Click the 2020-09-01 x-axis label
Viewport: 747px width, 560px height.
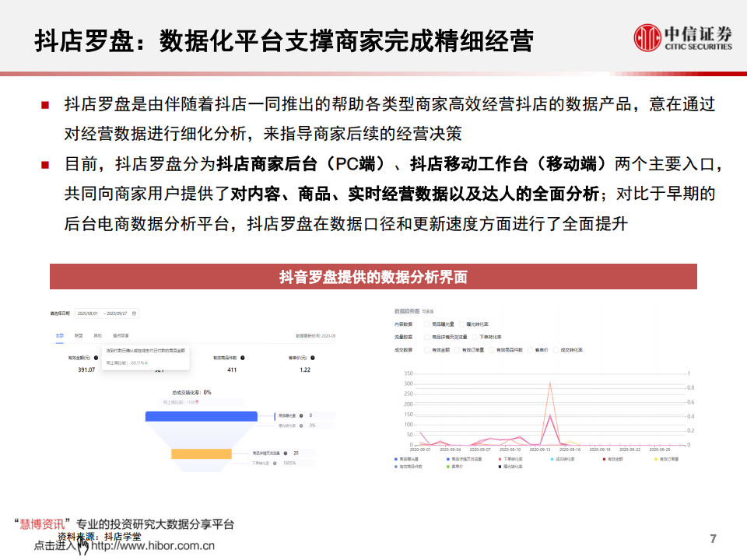420,450
